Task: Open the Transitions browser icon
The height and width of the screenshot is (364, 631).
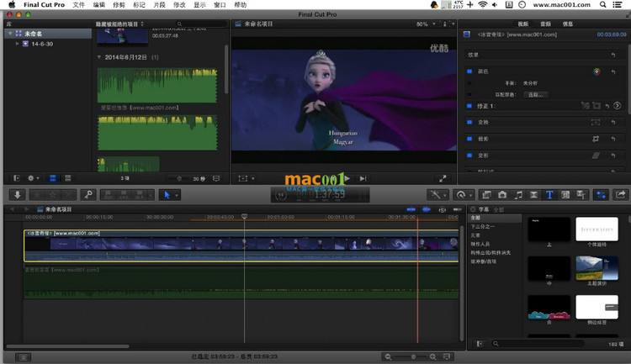Action: [533, 195]
